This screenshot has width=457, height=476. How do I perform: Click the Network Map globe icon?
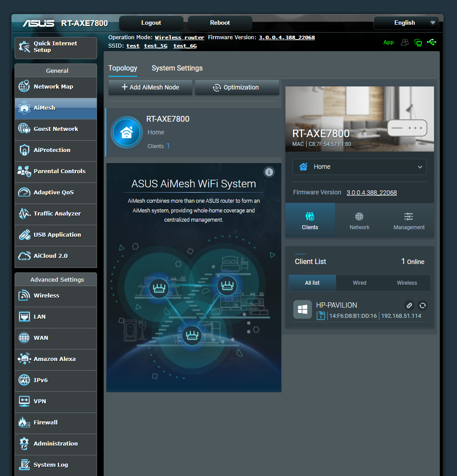coord(24,86)
